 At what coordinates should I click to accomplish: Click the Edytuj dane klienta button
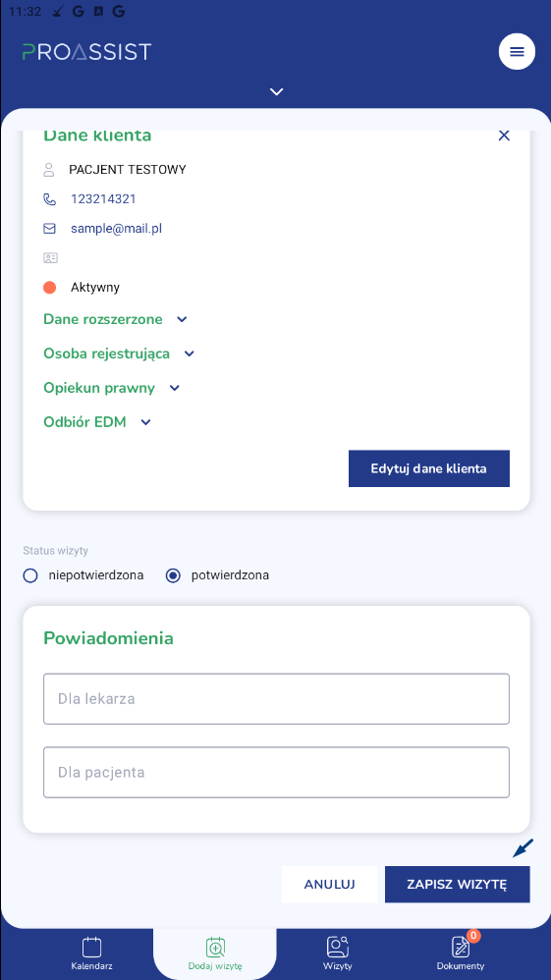coord(429,468)
